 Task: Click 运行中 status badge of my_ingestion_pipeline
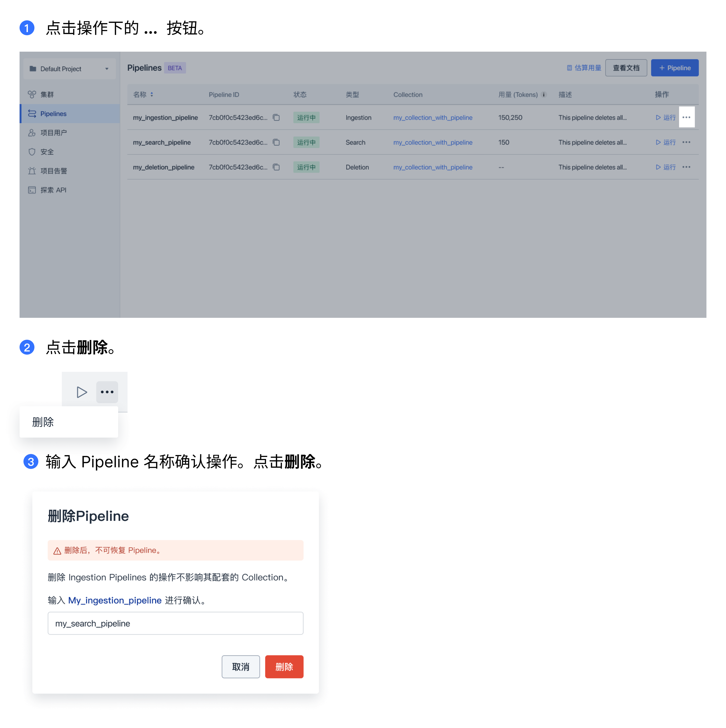point(306,118)
